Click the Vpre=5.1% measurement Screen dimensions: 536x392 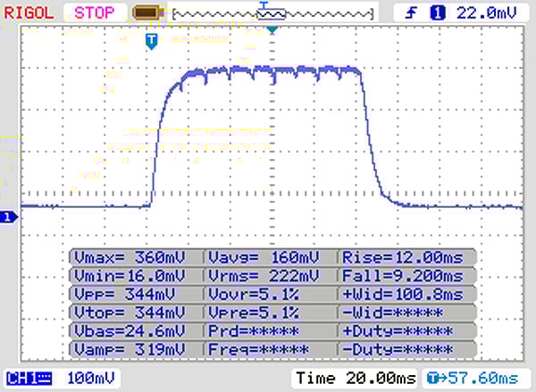254,313
